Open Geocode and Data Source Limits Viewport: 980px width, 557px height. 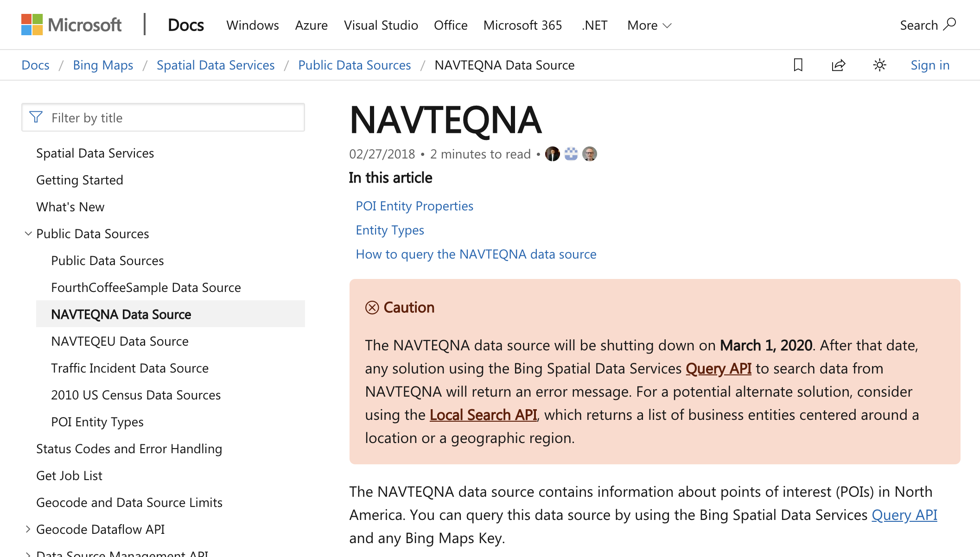point(129,502)
